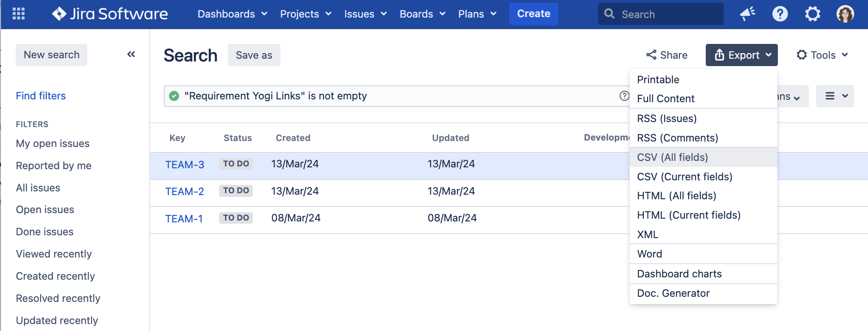Expand the Projects menu
This screenshot has height=331, width=868.
click(x=306, y=14)
